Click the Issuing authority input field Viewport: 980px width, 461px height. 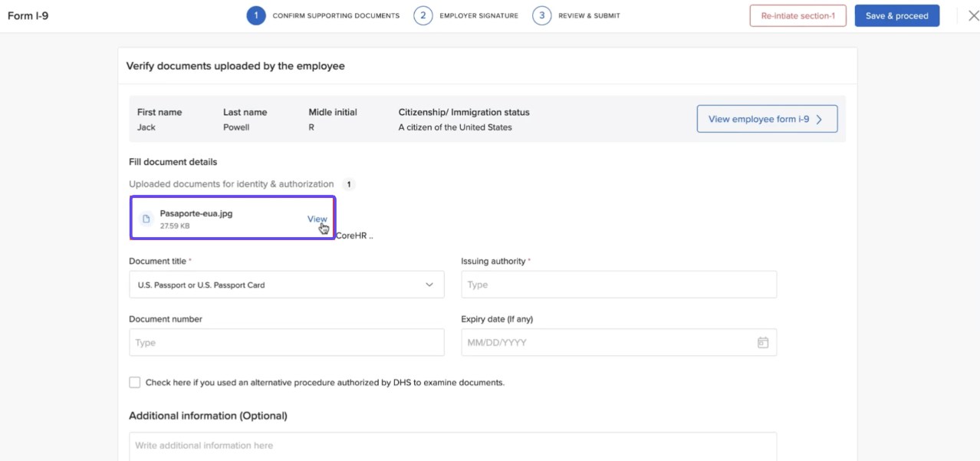pos(618,285)
